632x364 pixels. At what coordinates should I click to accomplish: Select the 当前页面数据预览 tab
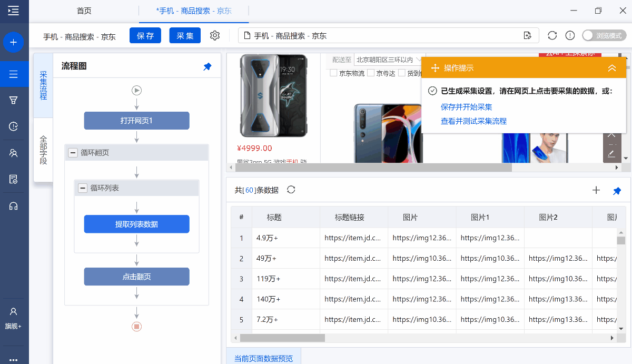click(263, 358)
